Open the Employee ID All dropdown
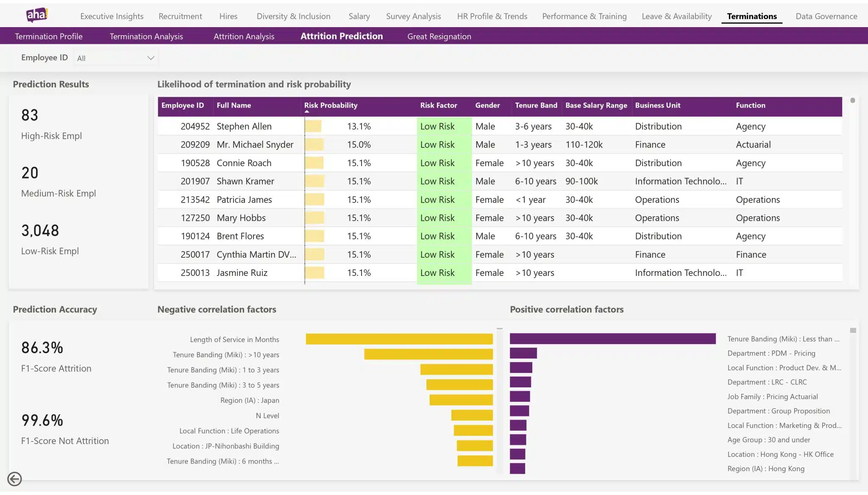 pyautogui.click(x=115, y=58)
